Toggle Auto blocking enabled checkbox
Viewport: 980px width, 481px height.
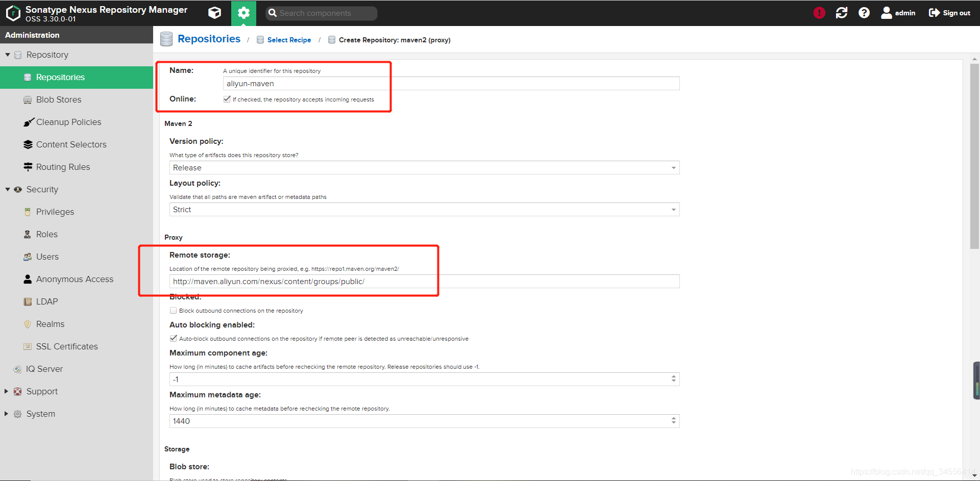pos(174,338)
